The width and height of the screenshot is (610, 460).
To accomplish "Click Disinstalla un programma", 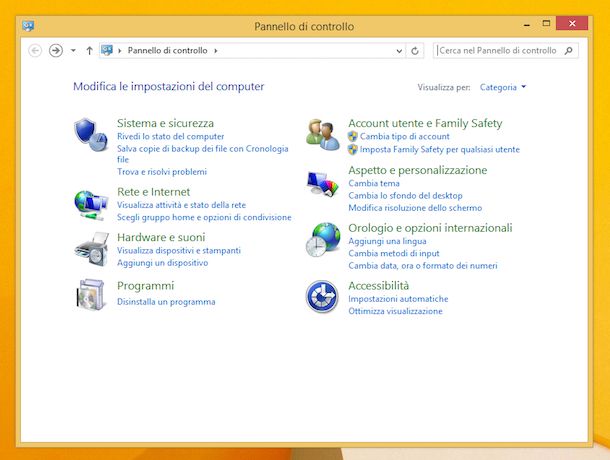I will pyautogui.click(x=166, y=302).
